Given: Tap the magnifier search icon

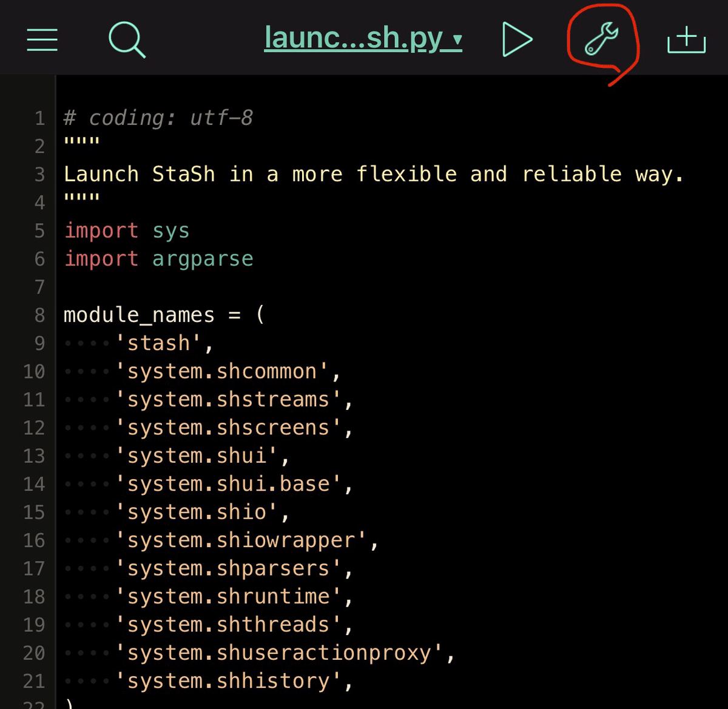Looking at the screenshot, I should pos(127,40).
